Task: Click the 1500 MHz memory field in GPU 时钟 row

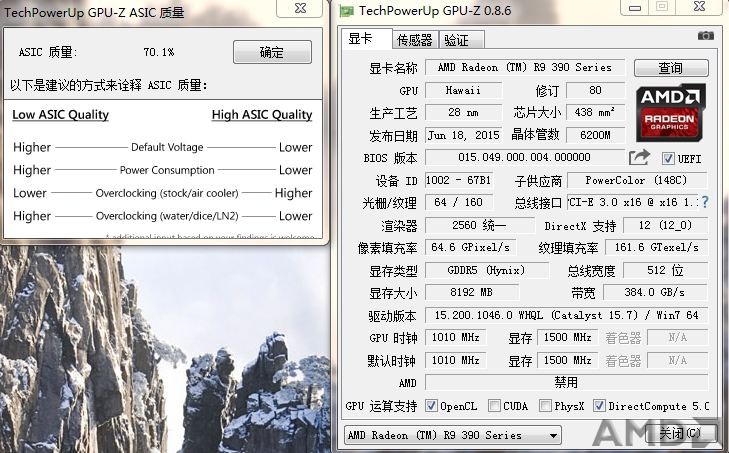Action: point(567,337)
